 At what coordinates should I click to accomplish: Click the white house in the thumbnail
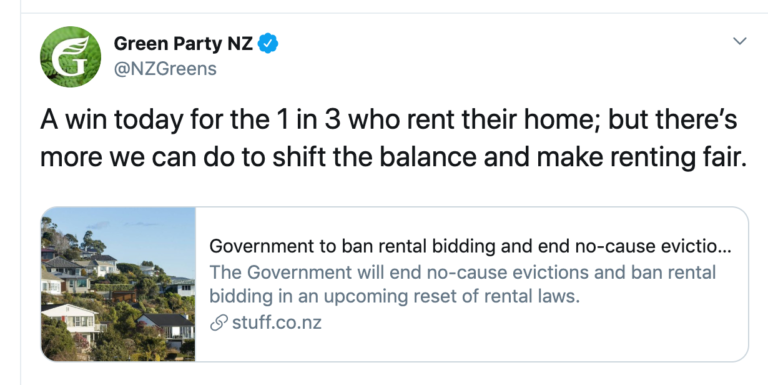pyautogui.click(x=72, y=320)
